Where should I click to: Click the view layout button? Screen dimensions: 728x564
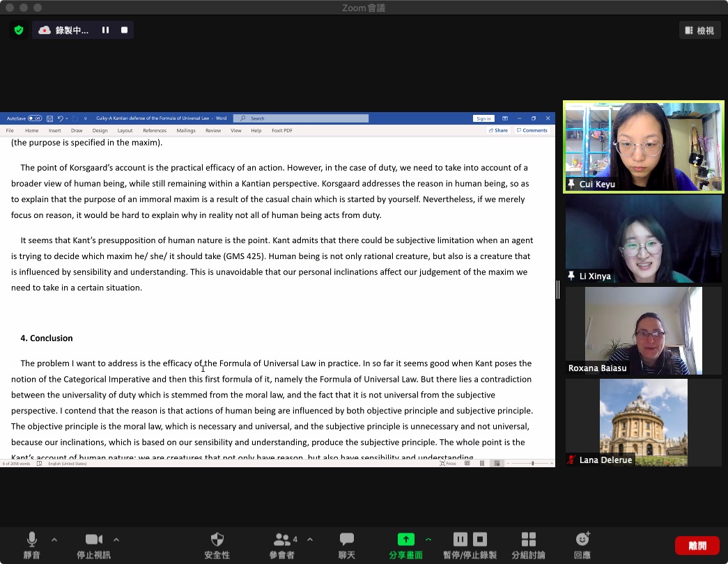pyautogui.click(x=699, y=30)
